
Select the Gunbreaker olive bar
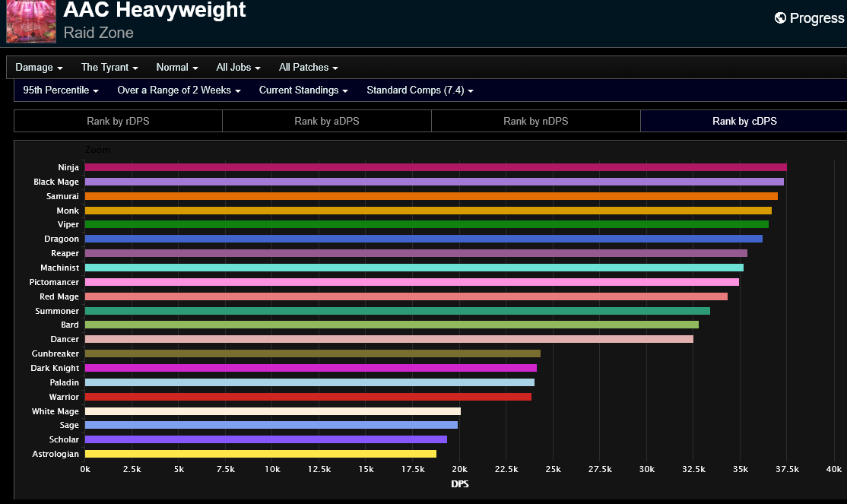tap(312, 353)
